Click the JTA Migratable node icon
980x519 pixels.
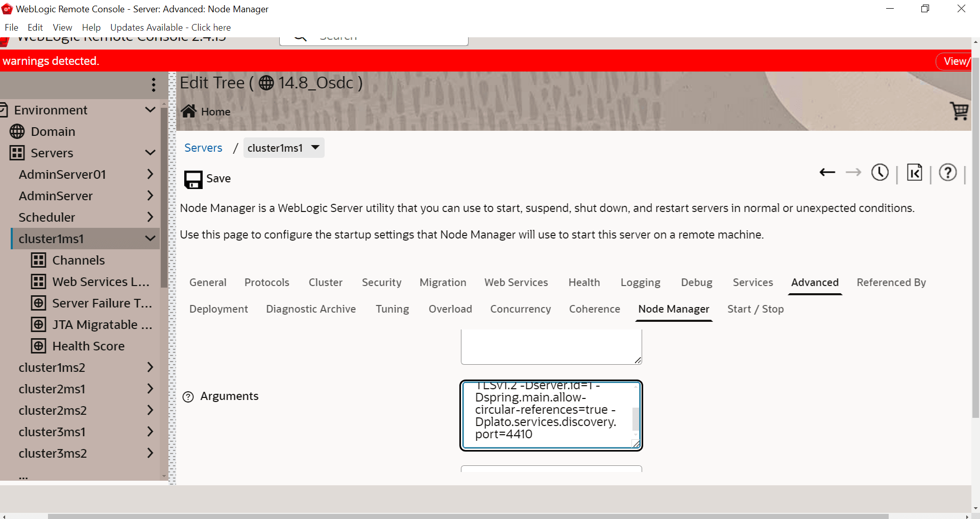point(38,324)
